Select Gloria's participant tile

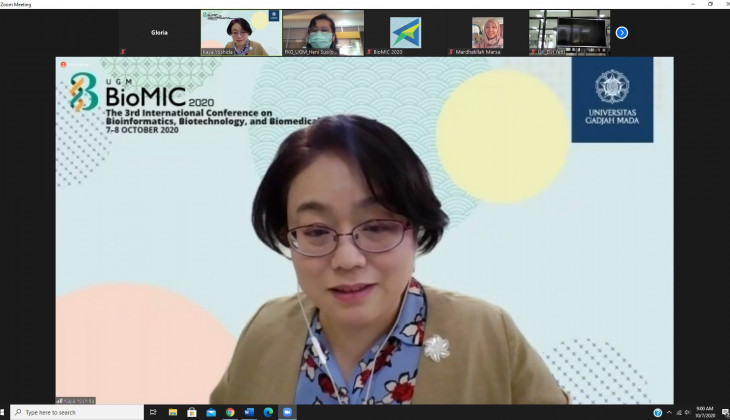pos(159,33)
